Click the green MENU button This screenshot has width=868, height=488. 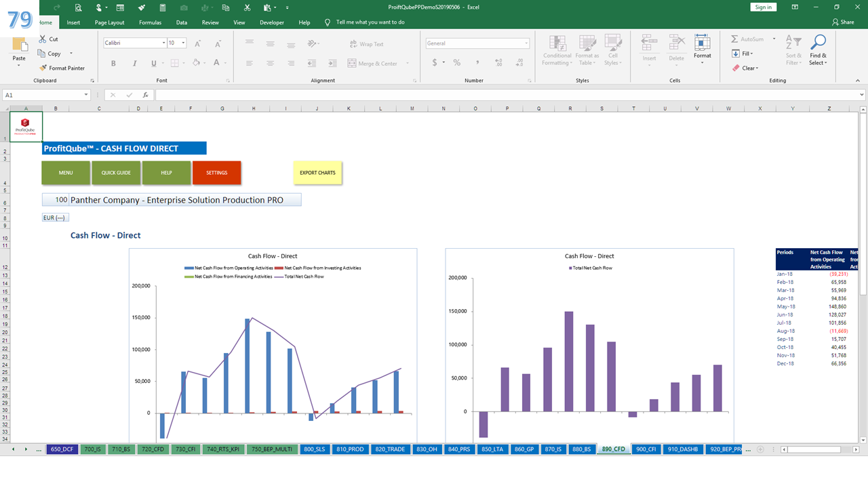point(66,173)
